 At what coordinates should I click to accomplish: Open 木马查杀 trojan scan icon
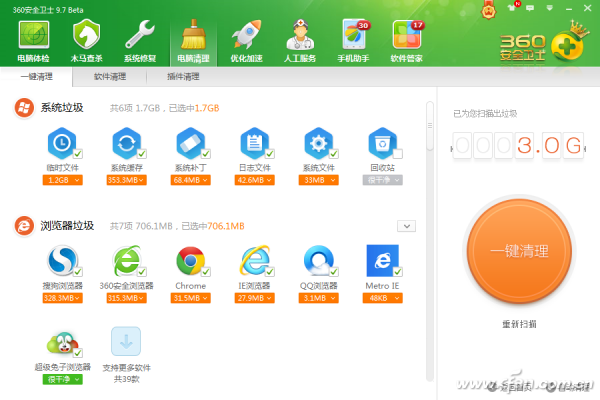click(x=86, y=34)
